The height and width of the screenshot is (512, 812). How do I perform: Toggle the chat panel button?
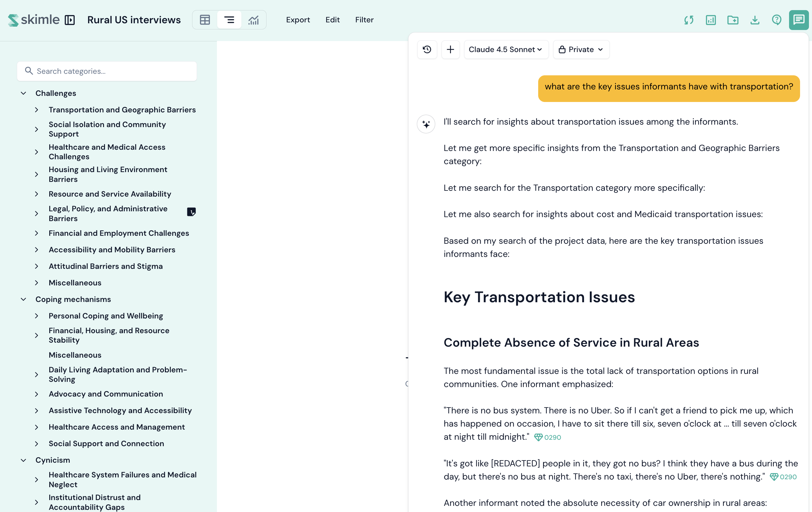(798, 20)
